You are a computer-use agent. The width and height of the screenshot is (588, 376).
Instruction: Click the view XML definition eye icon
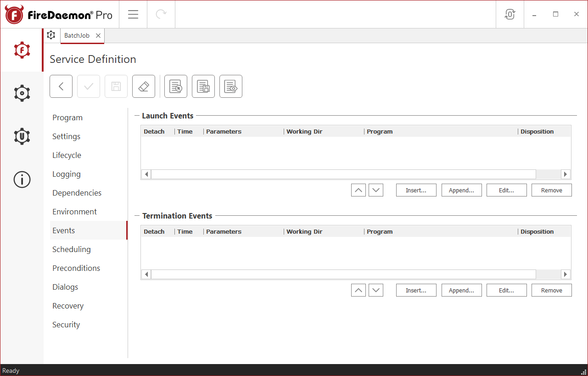(x=231, y=86)
